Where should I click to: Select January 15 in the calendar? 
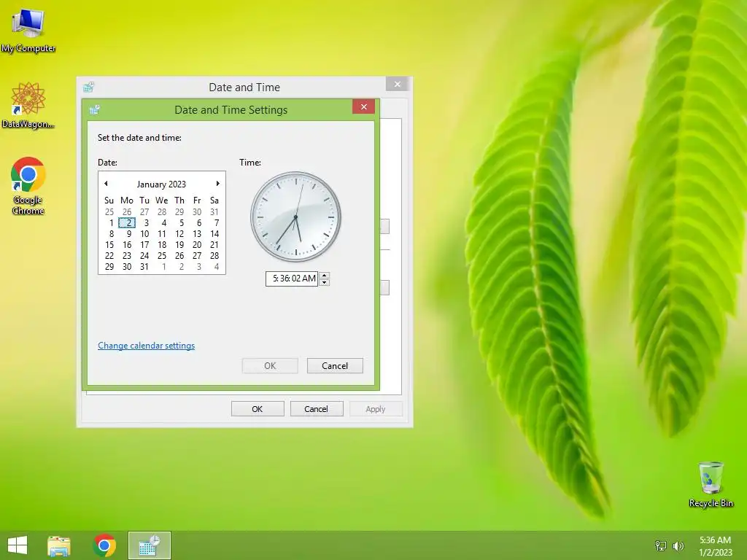pyautogui.click(x=109, y=245)
